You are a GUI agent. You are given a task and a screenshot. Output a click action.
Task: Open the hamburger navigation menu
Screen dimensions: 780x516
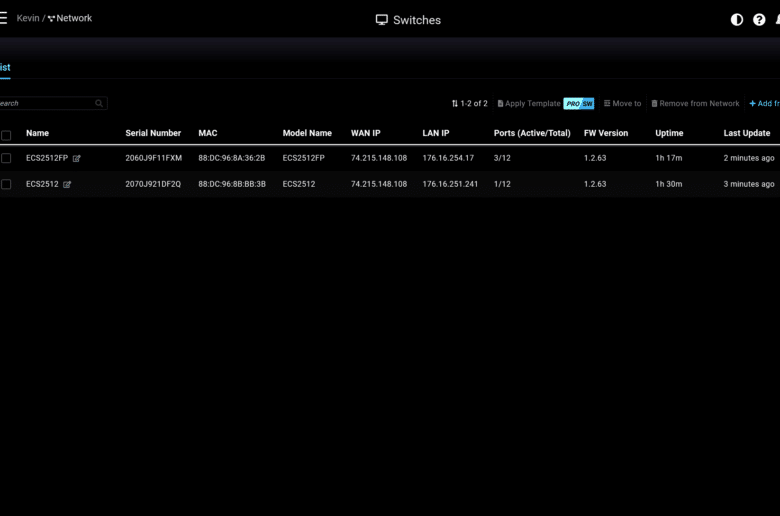pyautogui.click(x=3, y=18)
